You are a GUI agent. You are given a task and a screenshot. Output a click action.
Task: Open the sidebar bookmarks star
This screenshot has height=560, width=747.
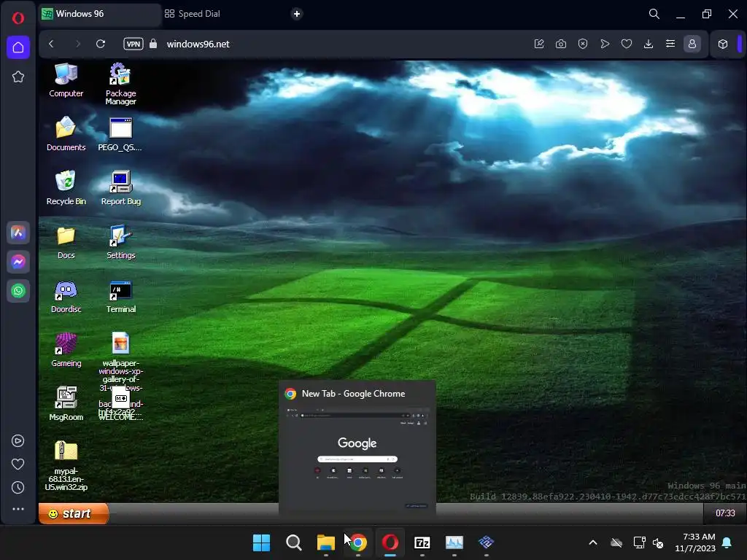[18, 77]
